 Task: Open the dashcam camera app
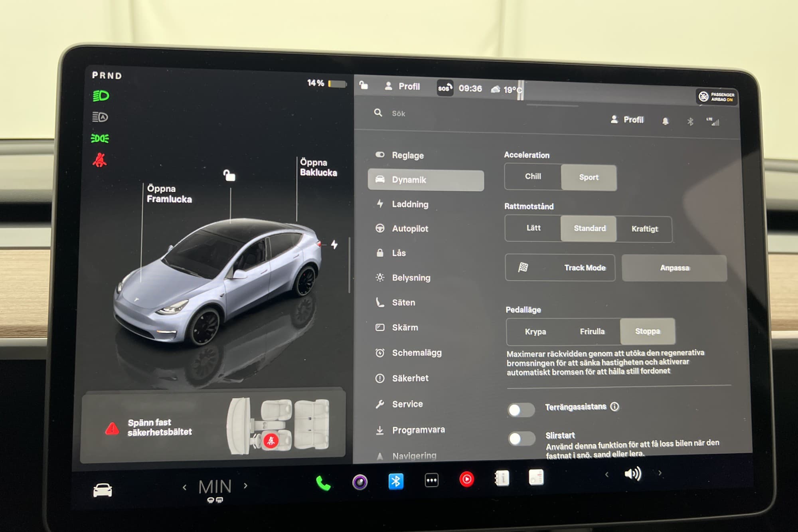[360, 482]
